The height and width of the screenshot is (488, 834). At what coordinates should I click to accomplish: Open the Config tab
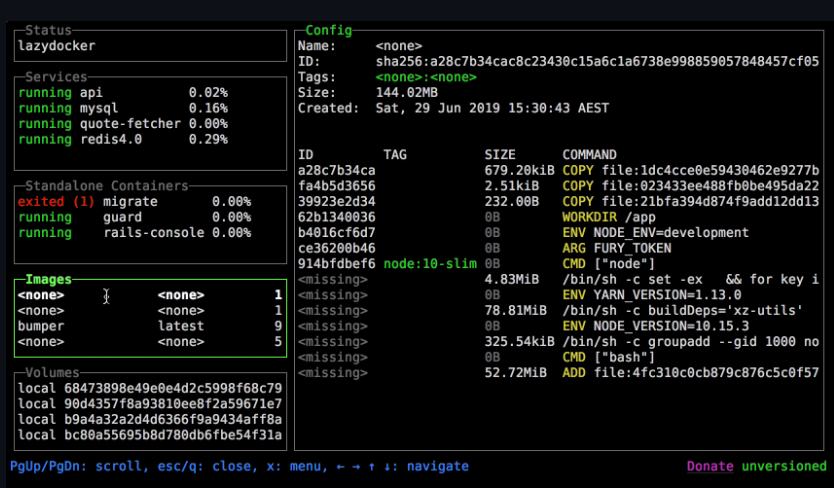coord(329,30)
